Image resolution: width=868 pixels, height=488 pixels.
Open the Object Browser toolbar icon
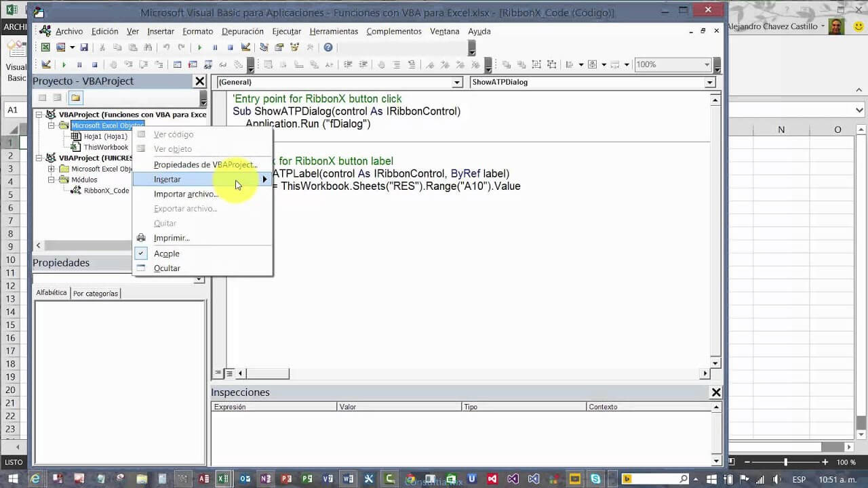(295, 47)
